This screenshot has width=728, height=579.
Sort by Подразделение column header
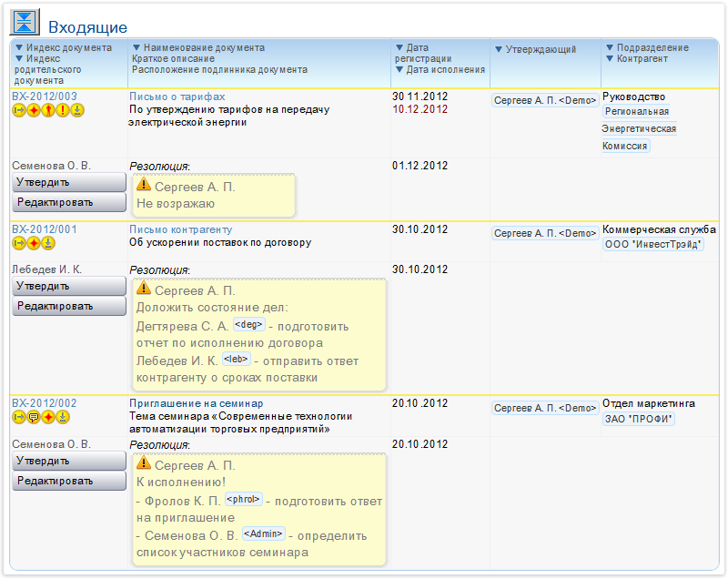(610, 47)
